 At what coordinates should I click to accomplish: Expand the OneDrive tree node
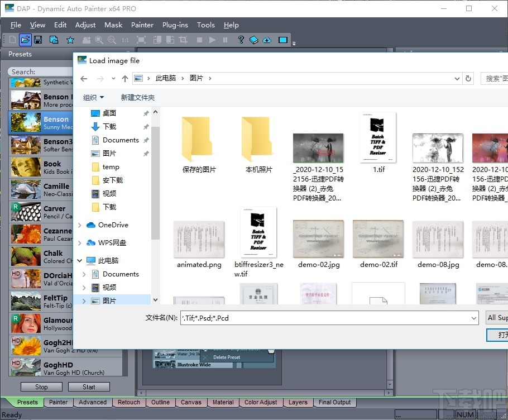(79, 225)
